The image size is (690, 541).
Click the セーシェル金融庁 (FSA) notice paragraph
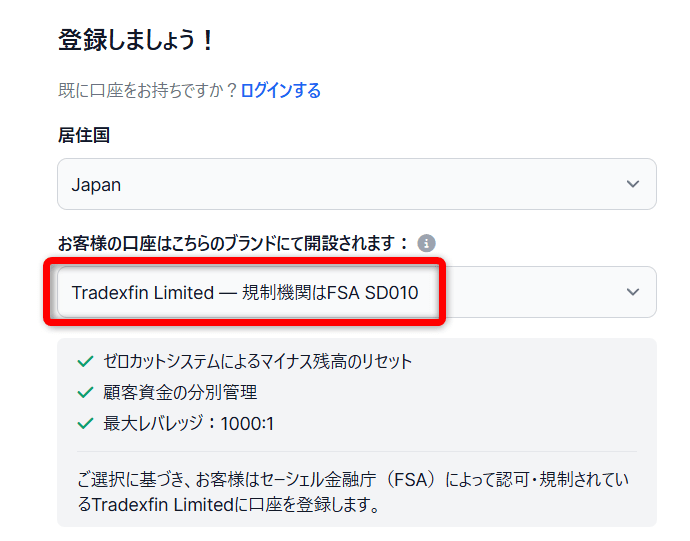(x=353, y=492)
